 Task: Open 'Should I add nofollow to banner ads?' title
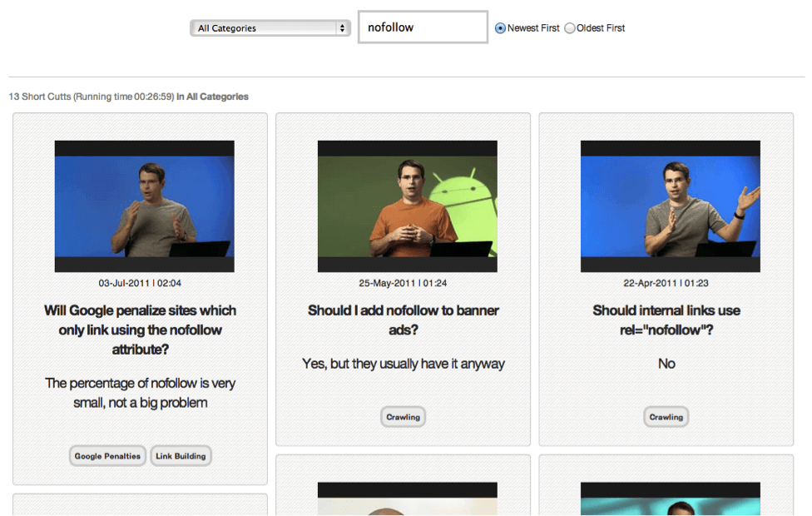pyautogui.click(x=404, y=320)
